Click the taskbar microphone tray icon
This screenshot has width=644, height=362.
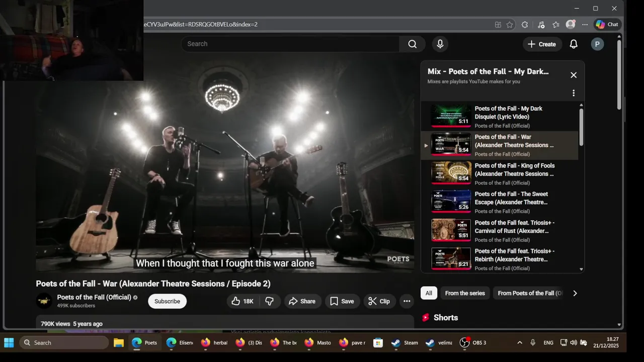click(533, 343)
